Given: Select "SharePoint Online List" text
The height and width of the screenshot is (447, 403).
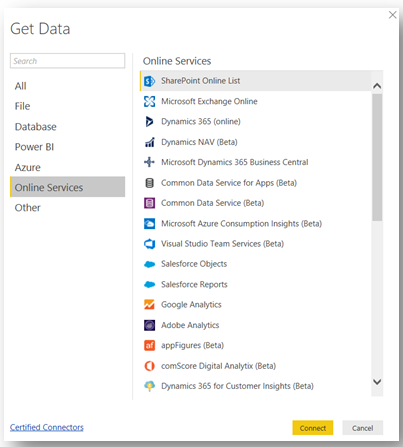Looking at the screenshot, I should tap(201, 81).
